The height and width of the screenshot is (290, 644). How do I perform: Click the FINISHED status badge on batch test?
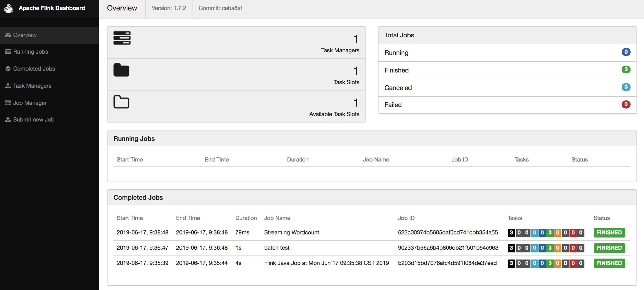[x=609, y=248]
